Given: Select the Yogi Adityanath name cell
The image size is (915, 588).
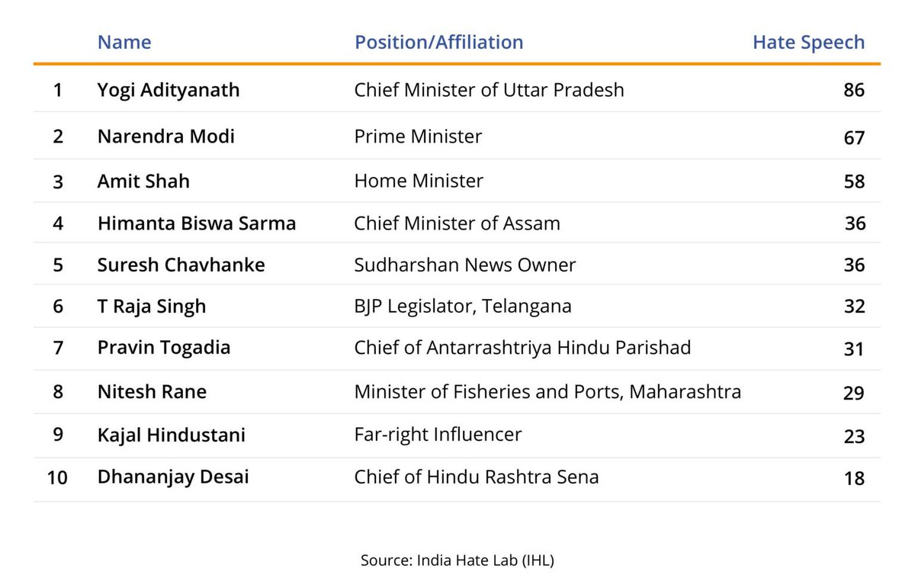Looking at the screenshot, I should pos(169,90).
